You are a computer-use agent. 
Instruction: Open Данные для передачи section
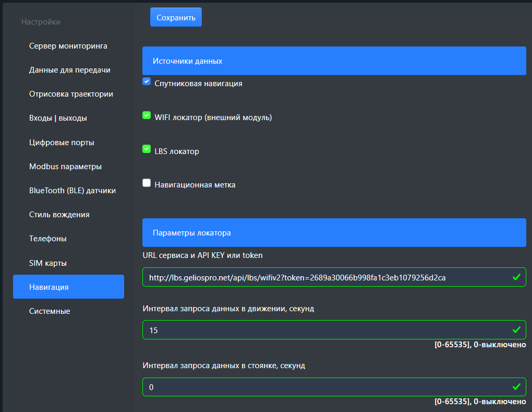[x=69, y=70]
